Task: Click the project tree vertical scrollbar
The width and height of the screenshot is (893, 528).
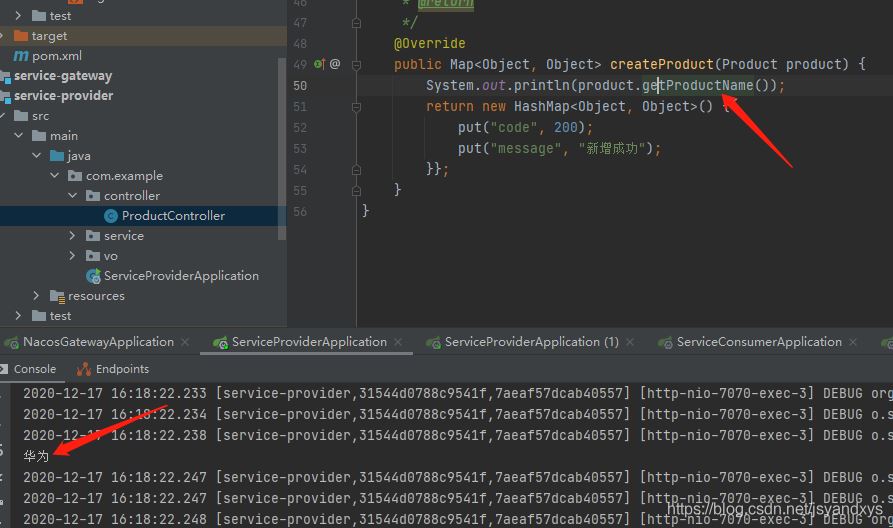Action: (x=281, y=148)
